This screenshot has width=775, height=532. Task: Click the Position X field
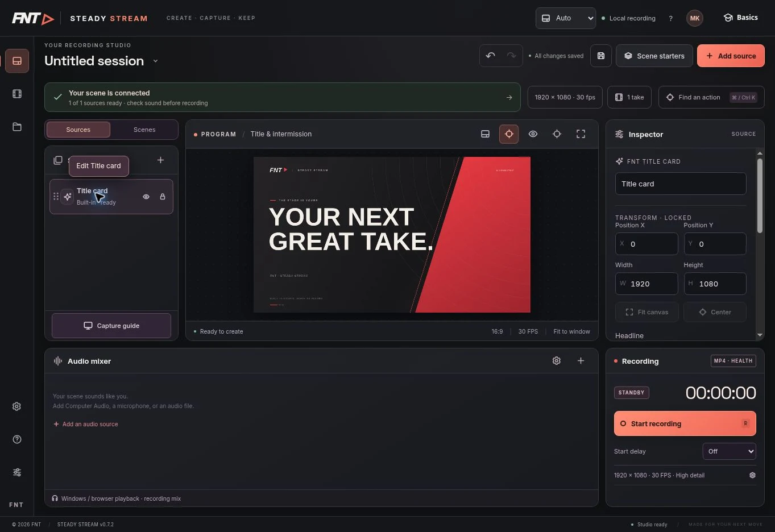pyautogui.click(x=646, y=244)
